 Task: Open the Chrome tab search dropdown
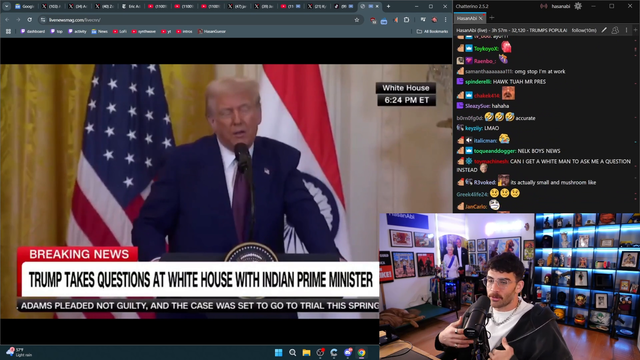point(7,6)
